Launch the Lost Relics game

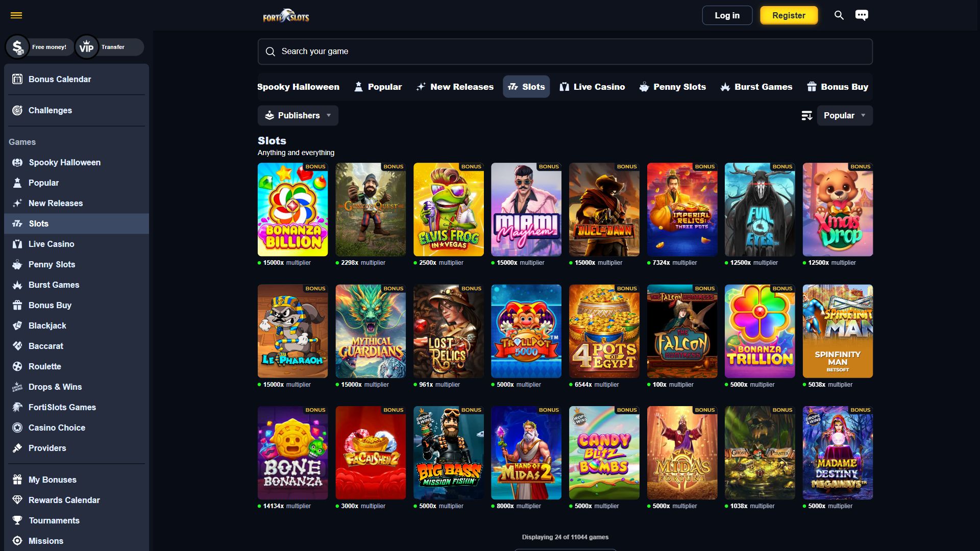tap(449, 332)
